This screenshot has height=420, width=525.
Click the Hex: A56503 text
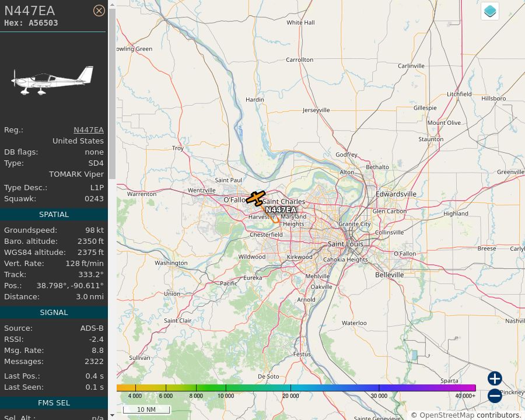(31, 23)
